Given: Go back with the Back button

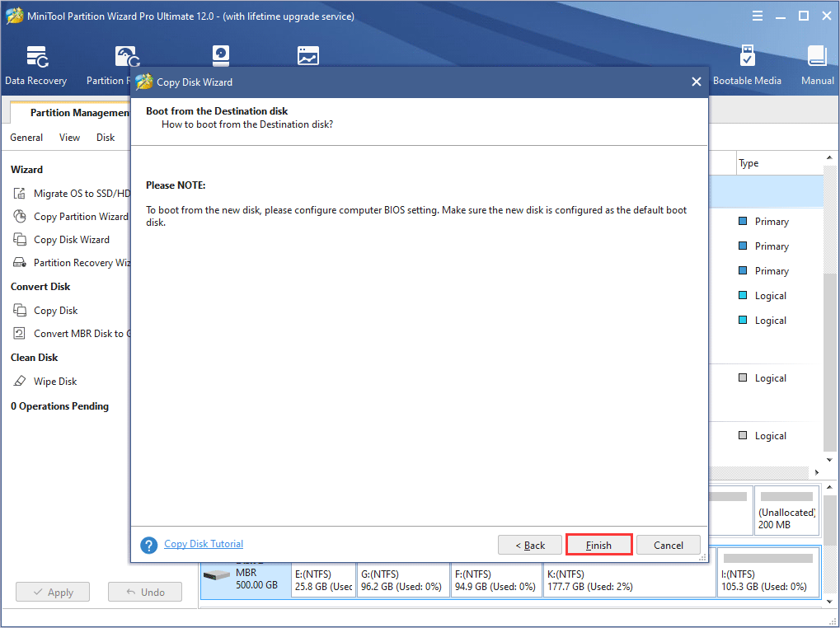Looking at the screenshot, I should pyautogui.click(x=530, y=545).
